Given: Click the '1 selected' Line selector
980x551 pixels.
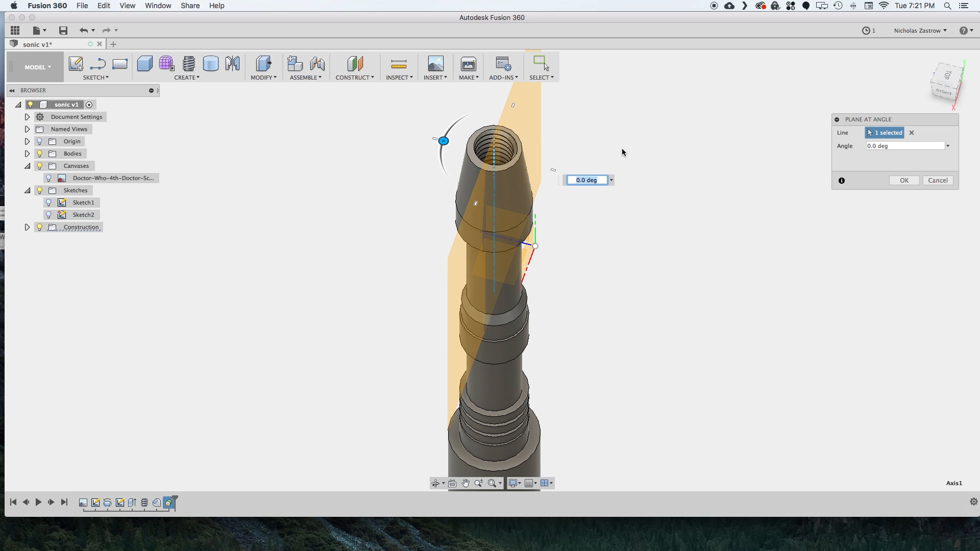Looking at the screenshot, I should 885,133.
